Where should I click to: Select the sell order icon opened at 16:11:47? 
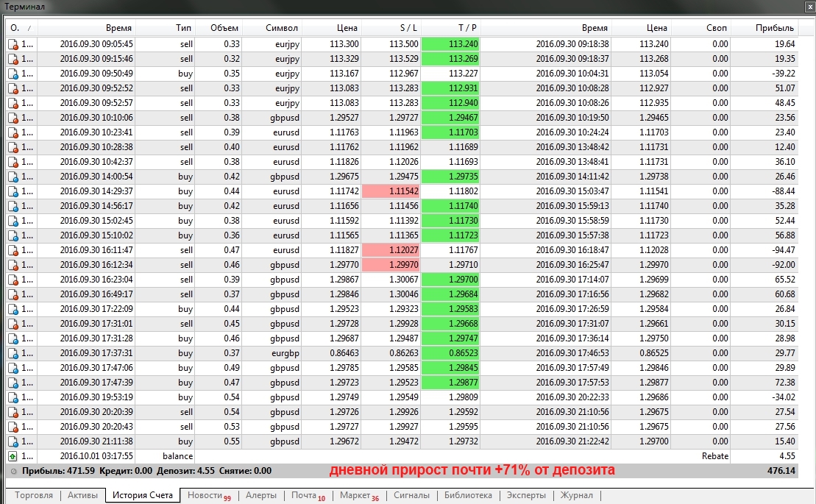coord(13,251)
